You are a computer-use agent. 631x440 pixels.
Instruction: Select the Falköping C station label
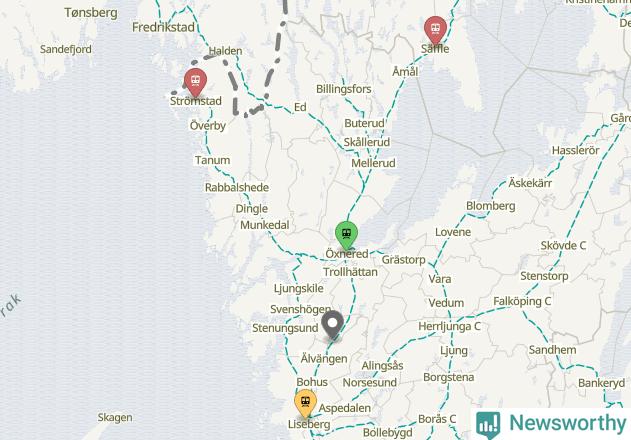[522, 301]
